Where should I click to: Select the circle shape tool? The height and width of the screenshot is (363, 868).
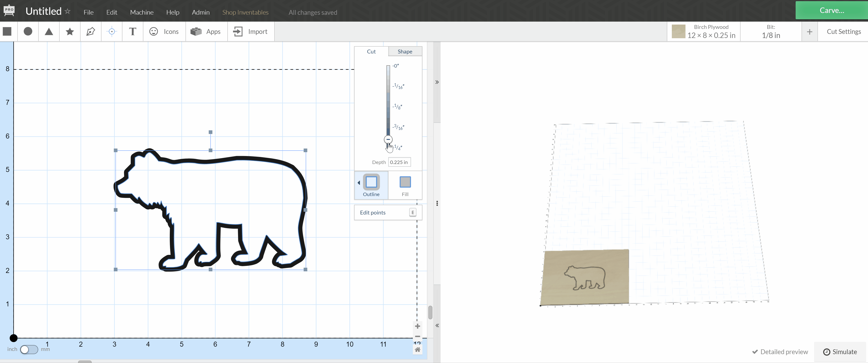click(x=28, y=31)
